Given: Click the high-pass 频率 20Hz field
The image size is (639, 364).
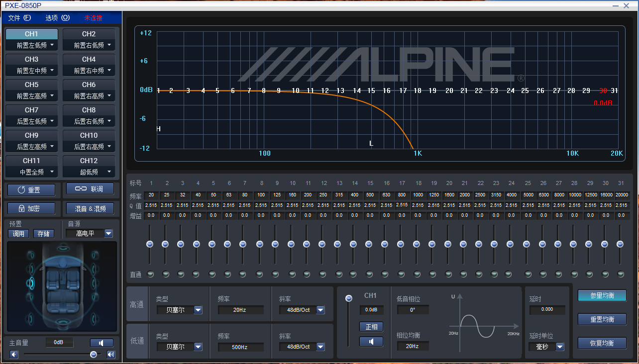Looking at the screenshot, I should pyautogui.click(x=240, y=310).
